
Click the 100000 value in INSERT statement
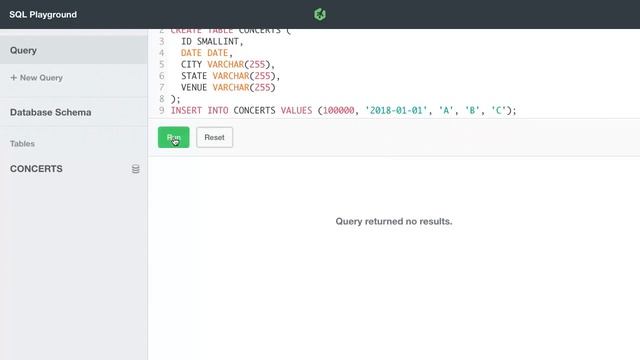coord(338,110)
